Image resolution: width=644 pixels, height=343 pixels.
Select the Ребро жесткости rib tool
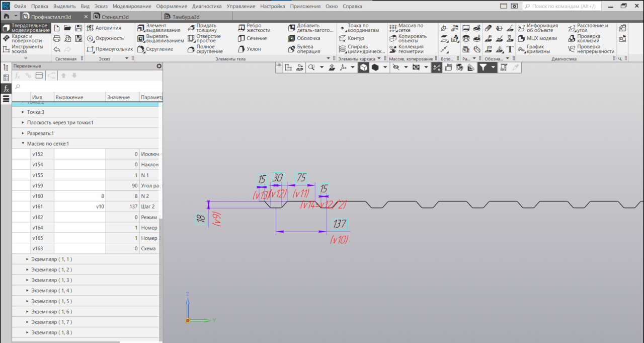[254, 28]
